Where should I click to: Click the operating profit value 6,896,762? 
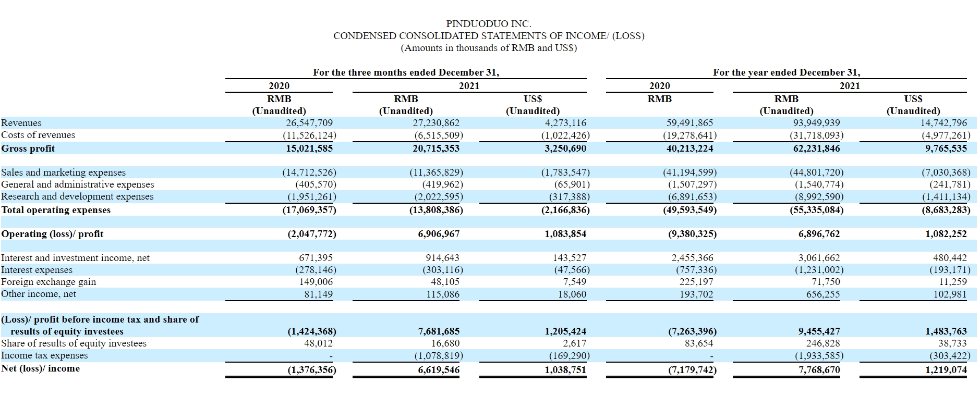click(x=819, y=234)
